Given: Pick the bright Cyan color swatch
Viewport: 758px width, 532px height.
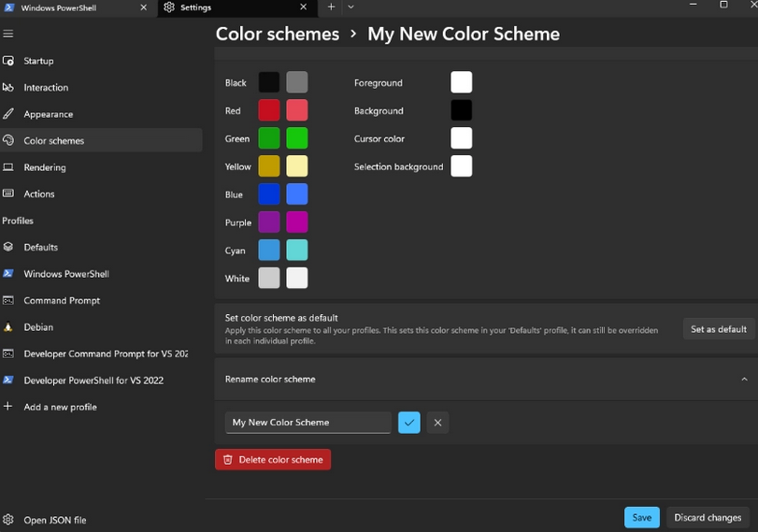Looking at the screenshot, I should (x=297, y=250).
